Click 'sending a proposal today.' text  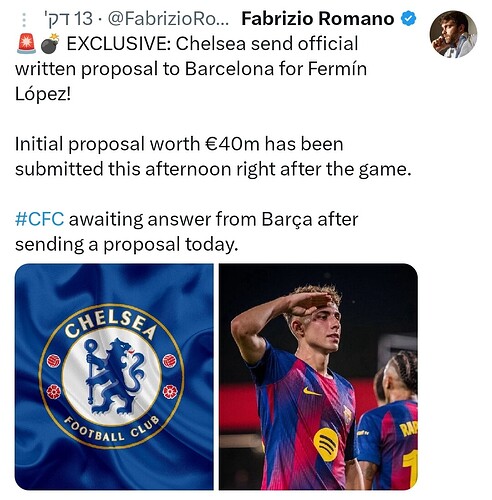[x=127, y=245]
